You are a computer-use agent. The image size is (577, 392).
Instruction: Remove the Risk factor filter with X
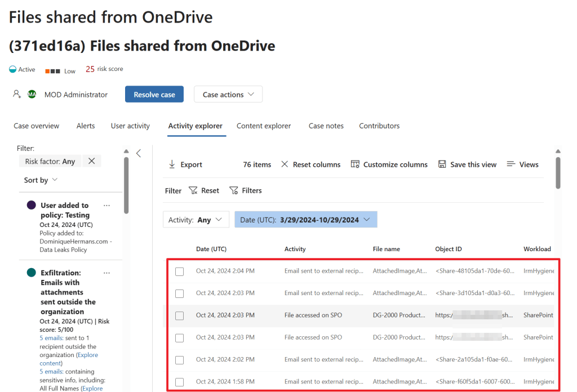click(x=91, y=161)
